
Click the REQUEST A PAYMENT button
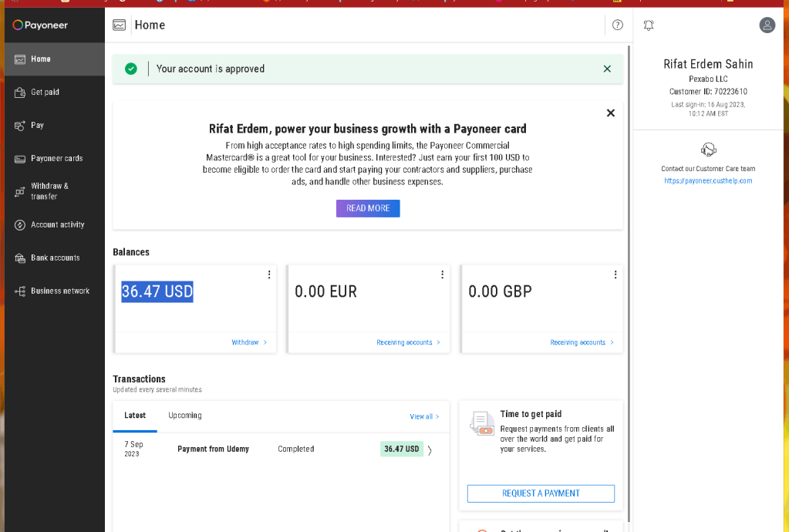[541, 493]
